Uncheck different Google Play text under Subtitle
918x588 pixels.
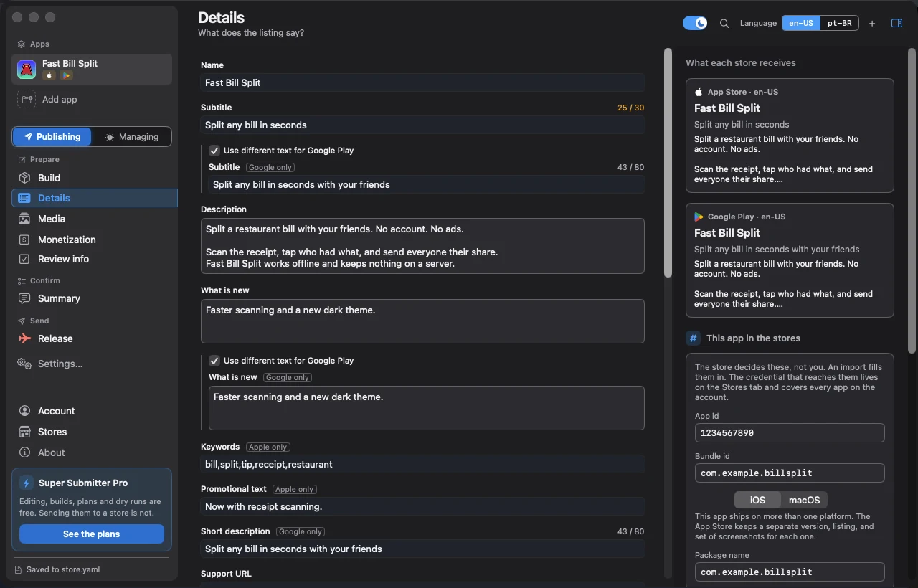click(x=214, y=151)
